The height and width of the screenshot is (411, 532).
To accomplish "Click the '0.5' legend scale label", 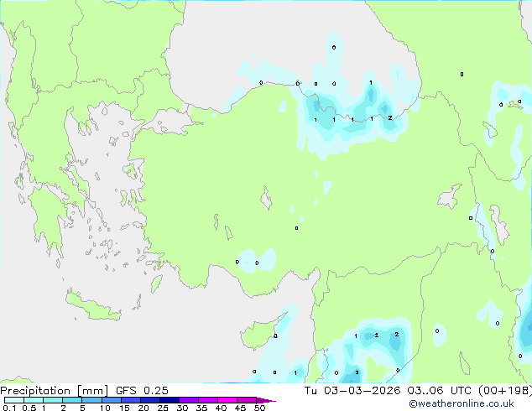I will point(29,408).
